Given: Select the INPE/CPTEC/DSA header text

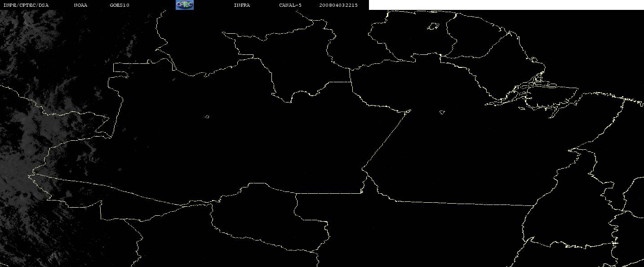Looking at the screenshot, I should [26, 5].
